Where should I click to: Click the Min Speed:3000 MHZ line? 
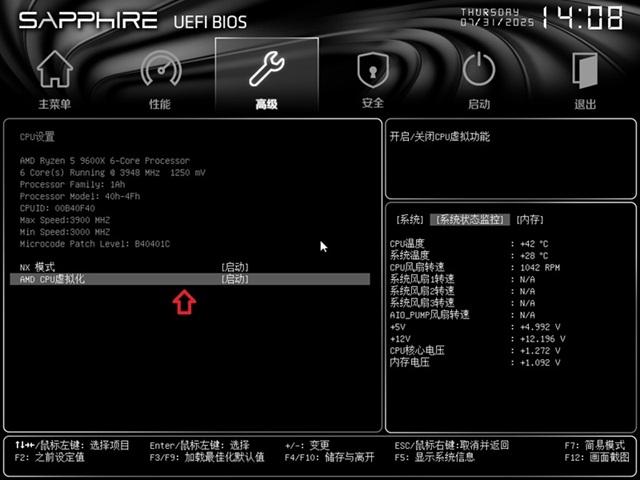[x=65, y=232]
